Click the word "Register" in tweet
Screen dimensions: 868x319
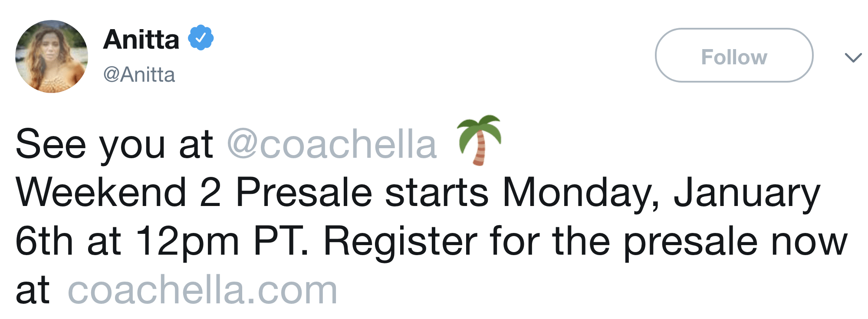400,242
